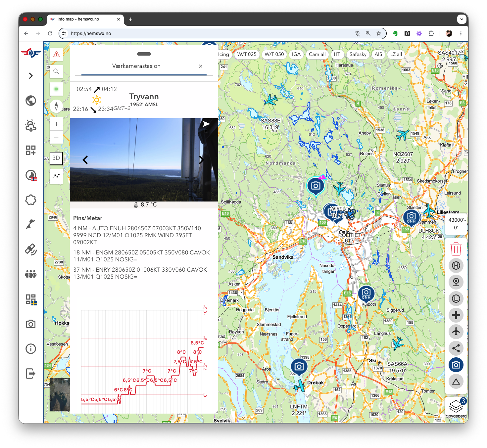487x448 pixels.
Task: Open the satellite basemap thumbnail
Action: click(60, 395)
